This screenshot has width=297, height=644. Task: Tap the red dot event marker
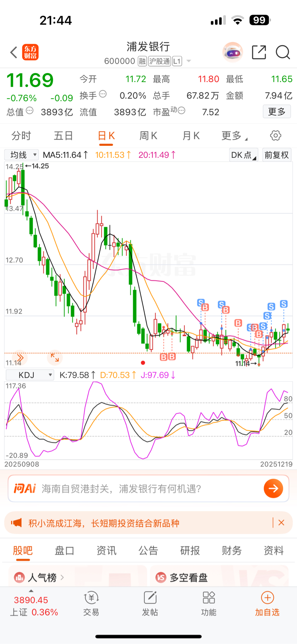tap(143, 363)
